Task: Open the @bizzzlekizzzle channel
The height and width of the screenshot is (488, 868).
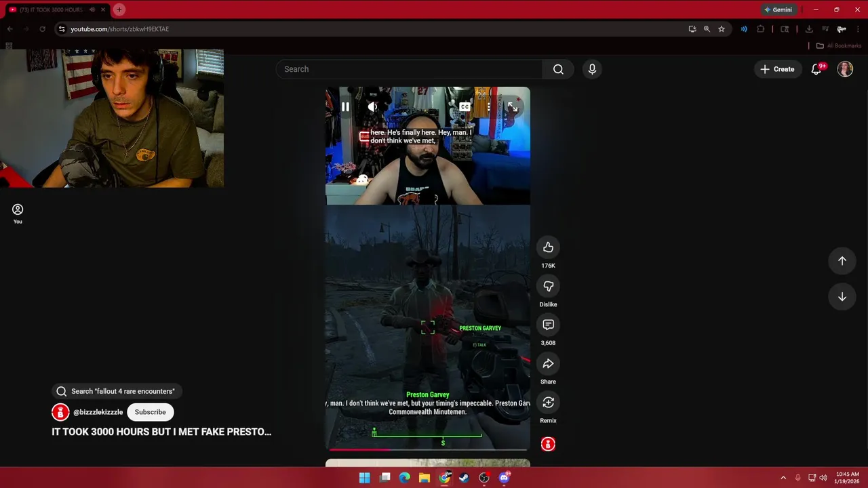Action: tap(98, 412)
